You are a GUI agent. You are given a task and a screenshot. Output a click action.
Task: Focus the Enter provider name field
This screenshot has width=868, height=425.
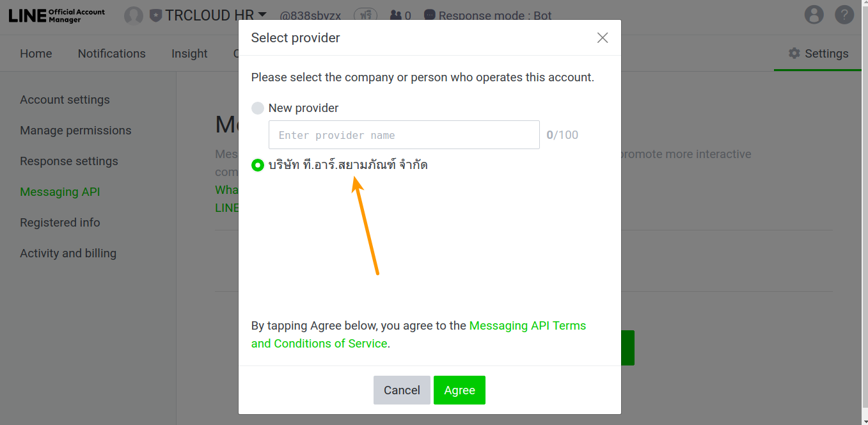point(404,135)
